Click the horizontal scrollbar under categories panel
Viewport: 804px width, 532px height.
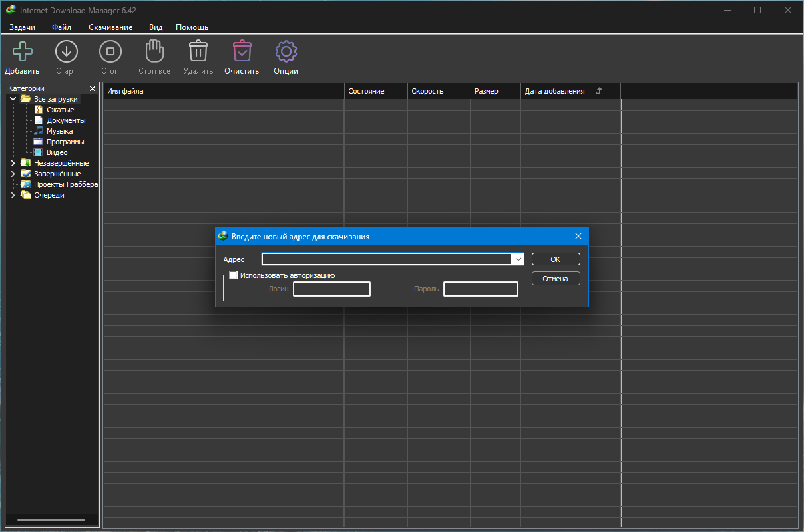point(51,519)
